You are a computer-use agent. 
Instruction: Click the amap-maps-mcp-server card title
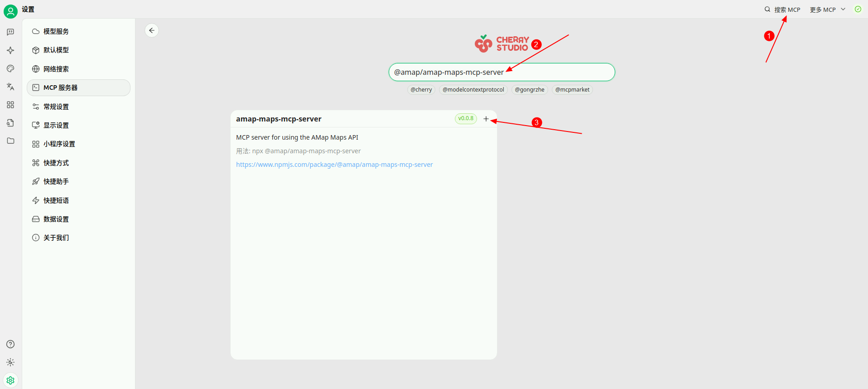(279, 119)
